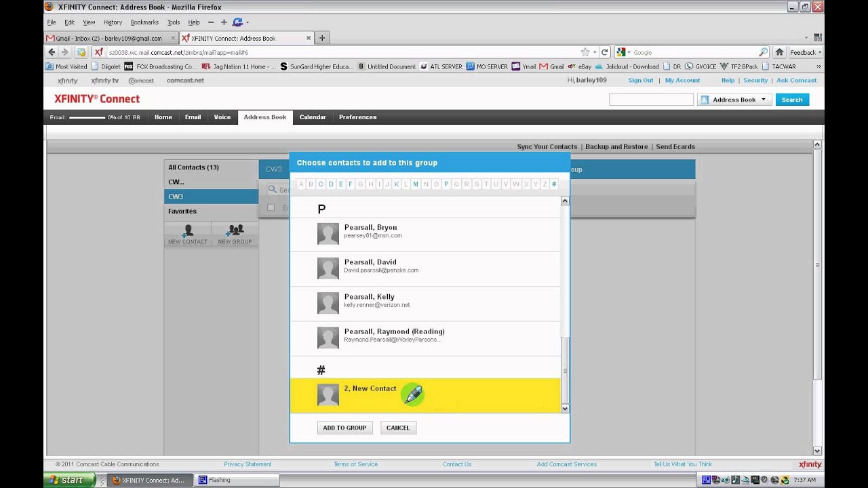
Task: Click the edit pencil icon on New Contact row
Action: click(412, 394)
